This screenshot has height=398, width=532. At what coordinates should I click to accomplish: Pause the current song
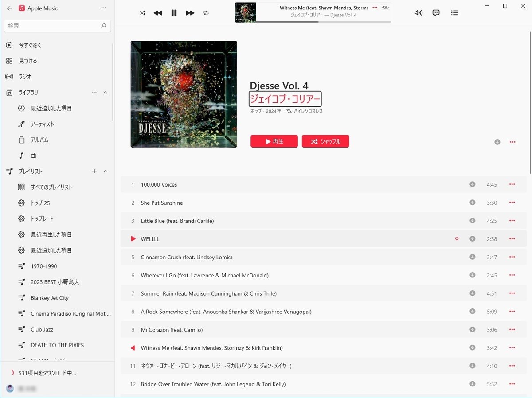click(174, 13)
